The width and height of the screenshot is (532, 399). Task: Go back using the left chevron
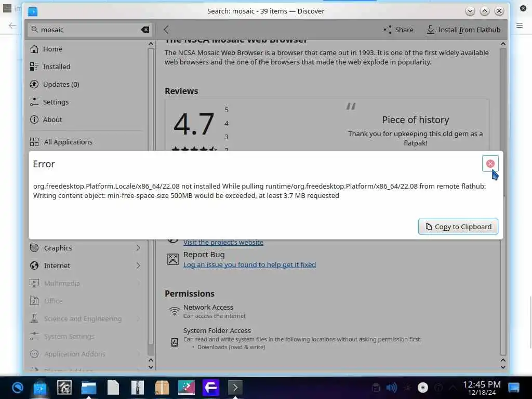coord(166,30)
